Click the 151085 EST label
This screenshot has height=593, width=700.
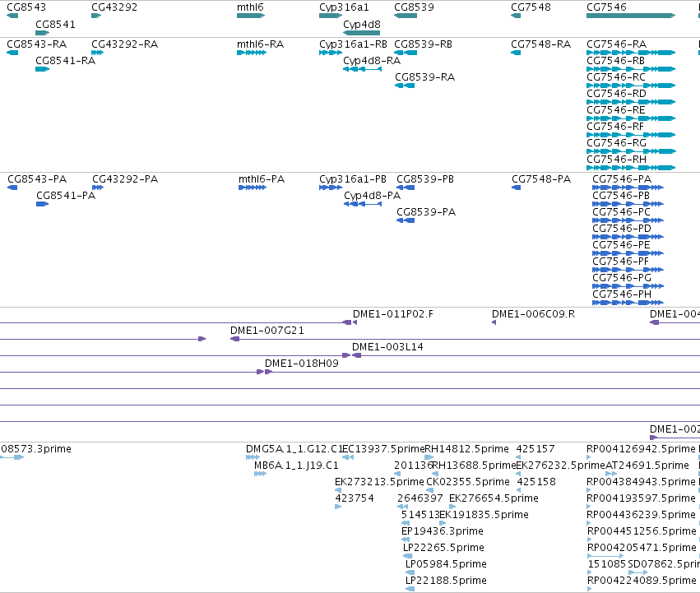coord(607,564)
